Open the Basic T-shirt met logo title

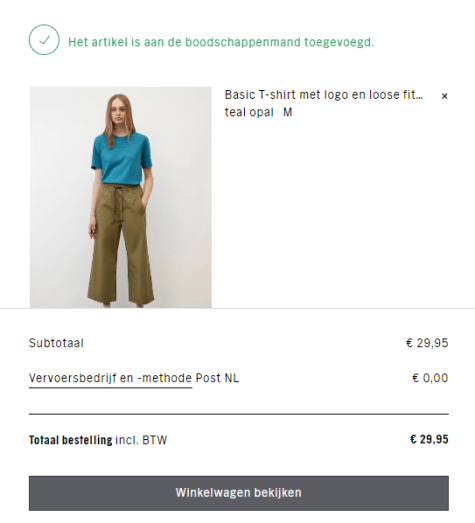pyautogui.click(x=324, y=95)
